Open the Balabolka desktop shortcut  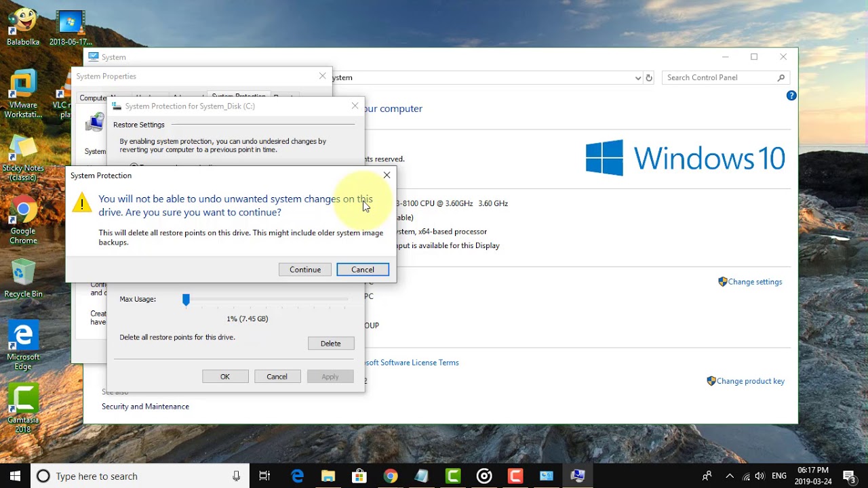pos(23,26)
